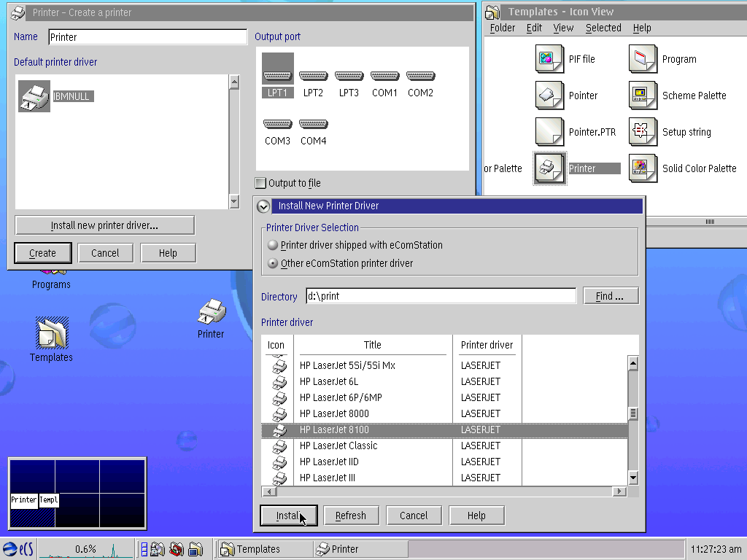Open the Folder menu in Templates window

[x=503, y=28]
